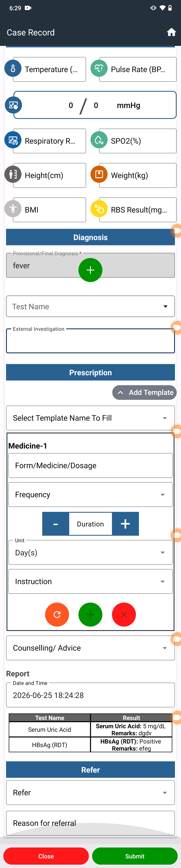Viewport: 181px width, 868px height.
Task: Remove Medicine-1 with red cross button
Action: [x=124, y=615]
